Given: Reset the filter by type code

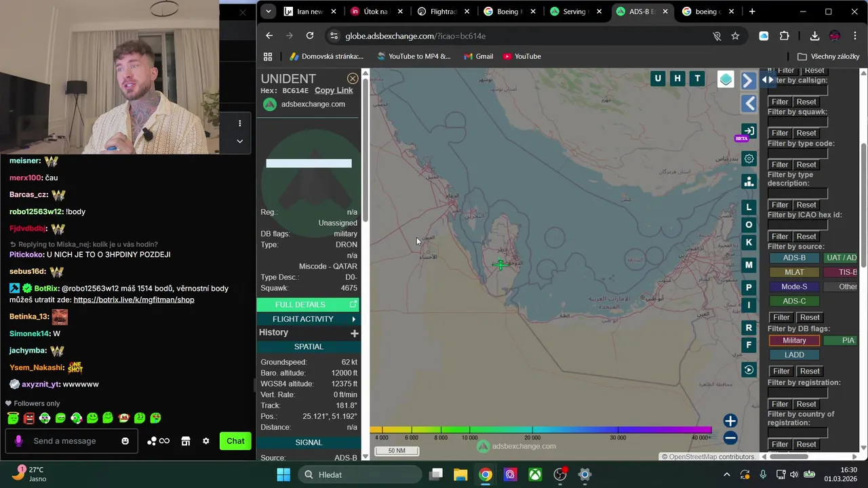Looking at the screenshot, I should tap(806, 165).
